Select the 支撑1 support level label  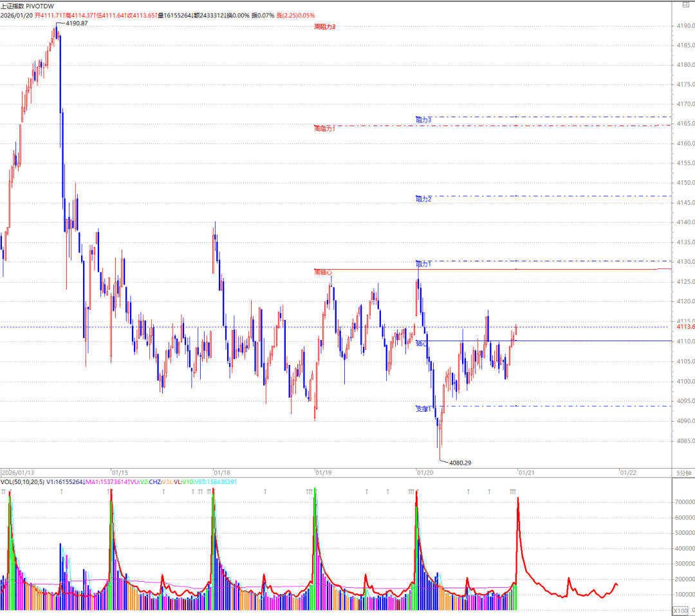tap(422, 409)
